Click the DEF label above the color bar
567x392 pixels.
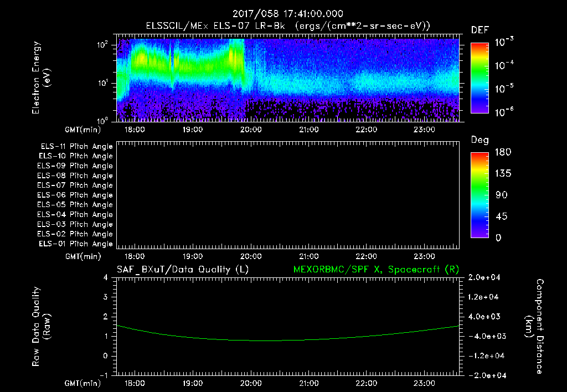pyautogui.click(x=480, y=30)
